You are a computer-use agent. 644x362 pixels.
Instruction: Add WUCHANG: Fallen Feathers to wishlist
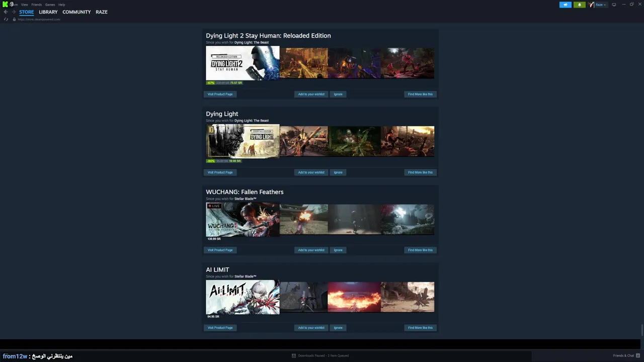311,250
